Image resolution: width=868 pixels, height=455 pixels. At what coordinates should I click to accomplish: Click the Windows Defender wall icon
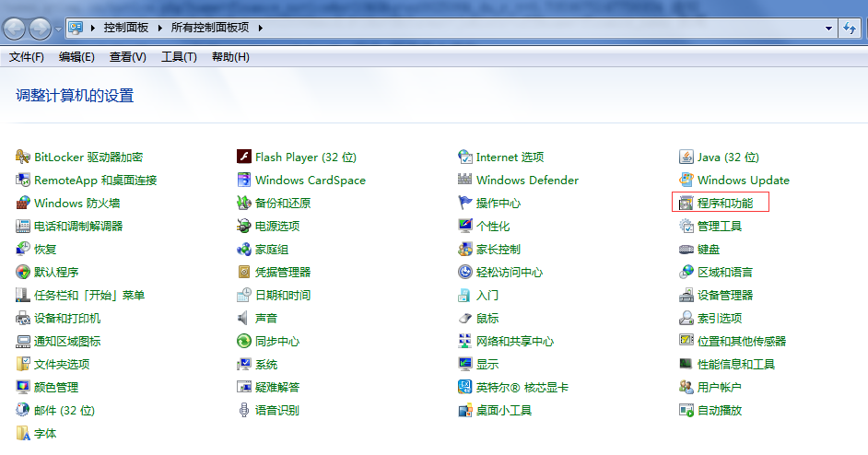point(465,180)
